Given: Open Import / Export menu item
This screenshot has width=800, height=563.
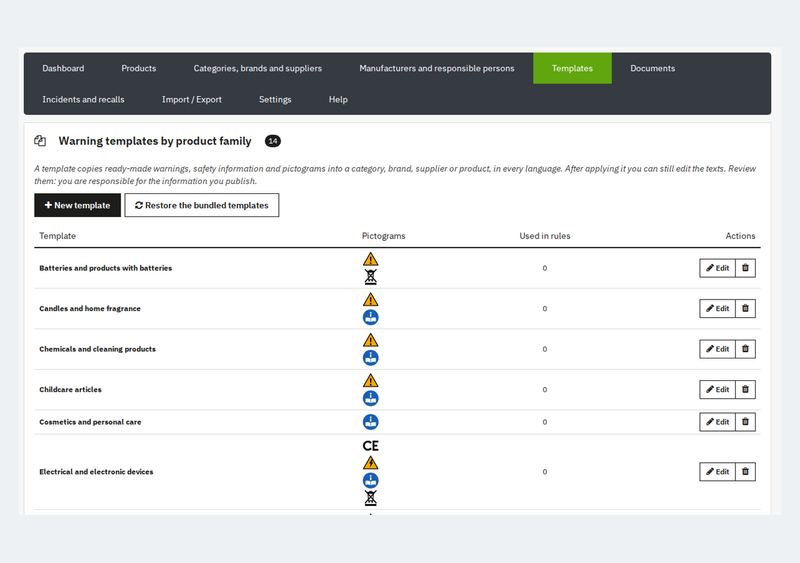Looking at the screenshot, I should pos(192,100).
